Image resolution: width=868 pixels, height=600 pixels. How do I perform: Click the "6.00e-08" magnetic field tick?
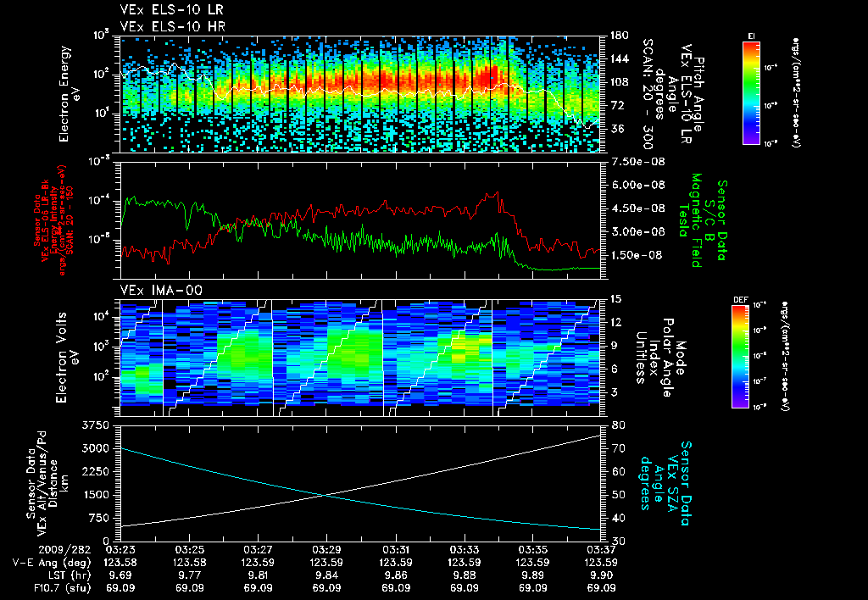(x=638, y=186)
